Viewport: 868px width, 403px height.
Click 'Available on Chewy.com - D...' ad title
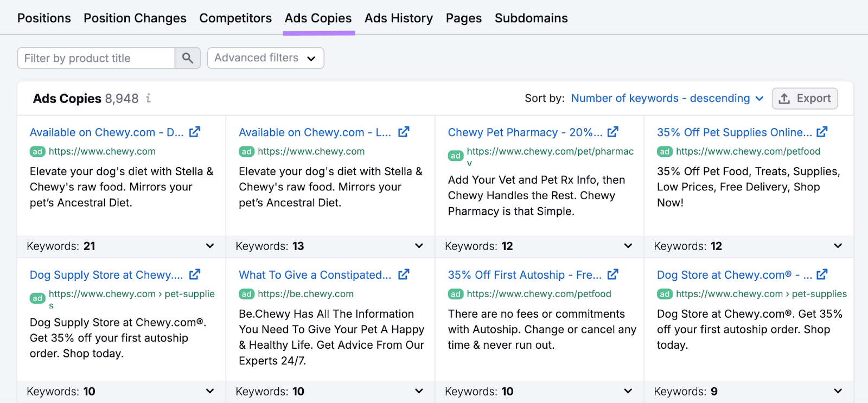[107, 132]
